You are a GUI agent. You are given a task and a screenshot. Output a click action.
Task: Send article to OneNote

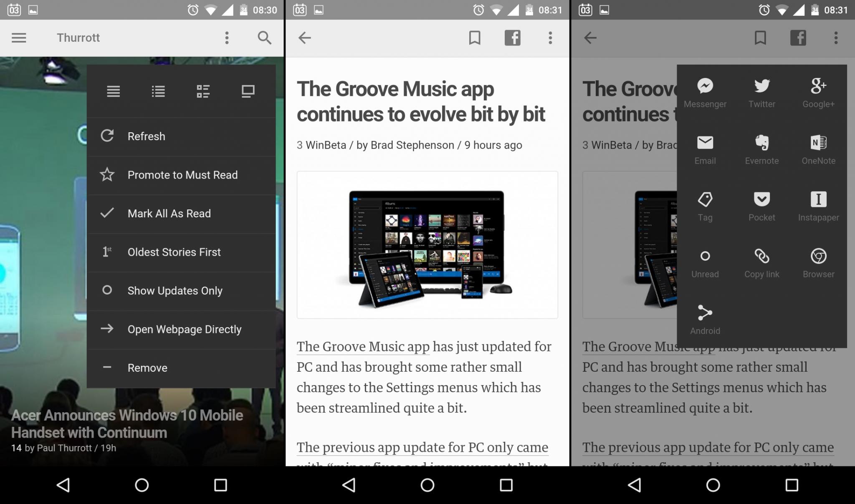pyautogui.click(x=819, y=150)
